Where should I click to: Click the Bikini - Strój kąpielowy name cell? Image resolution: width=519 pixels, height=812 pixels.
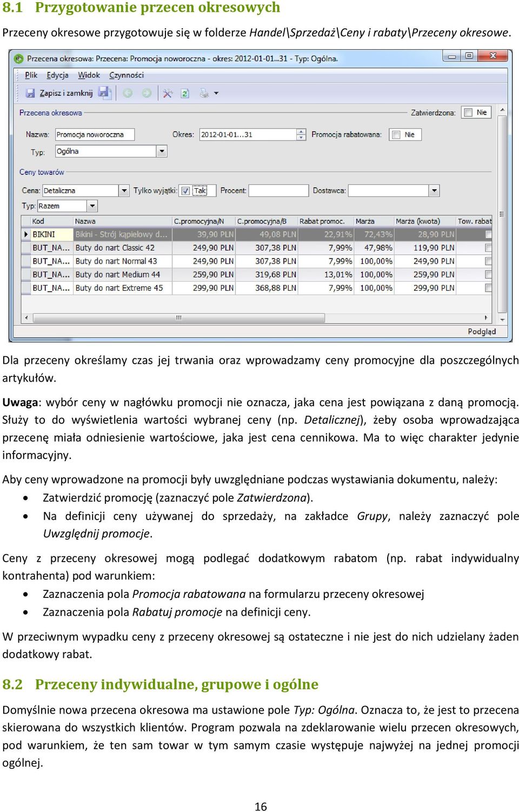(123, 234)
